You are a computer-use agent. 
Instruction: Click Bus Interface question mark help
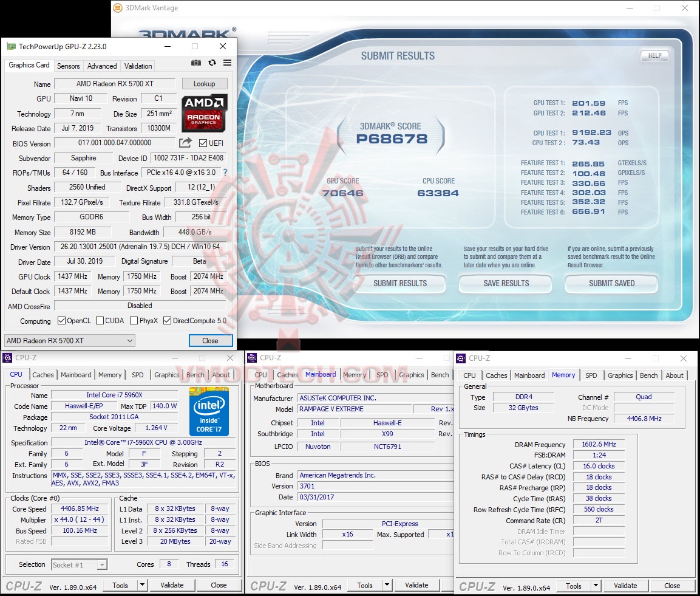[225, 173]
